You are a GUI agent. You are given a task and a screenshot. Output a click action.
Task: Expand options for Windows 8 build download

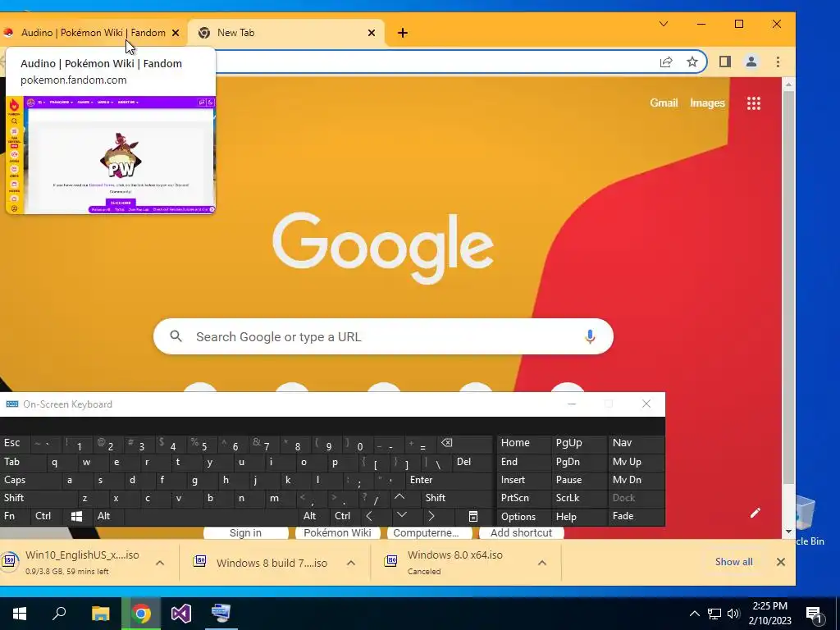(351, 563)
